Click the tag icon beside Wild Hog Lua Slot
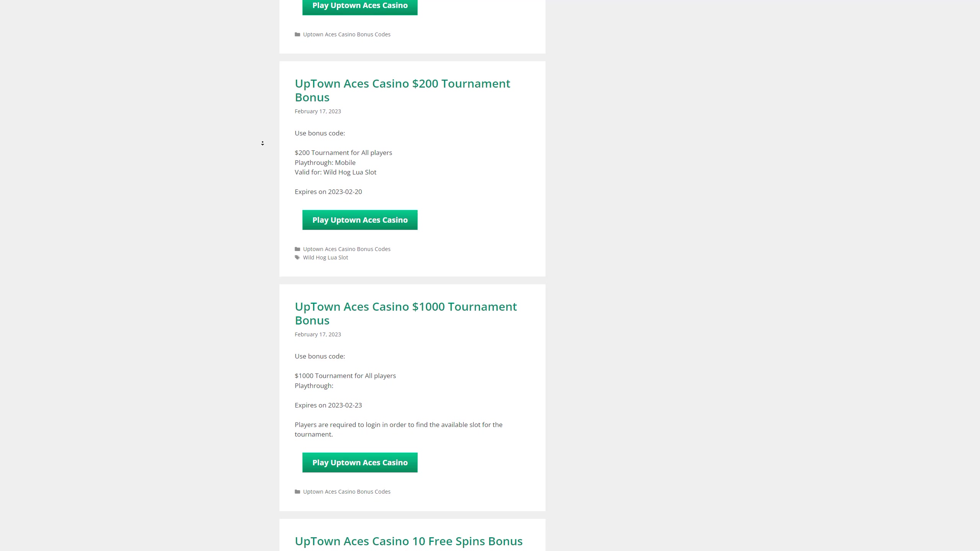This screenshot has width=980, height=551. click(297, 258)
